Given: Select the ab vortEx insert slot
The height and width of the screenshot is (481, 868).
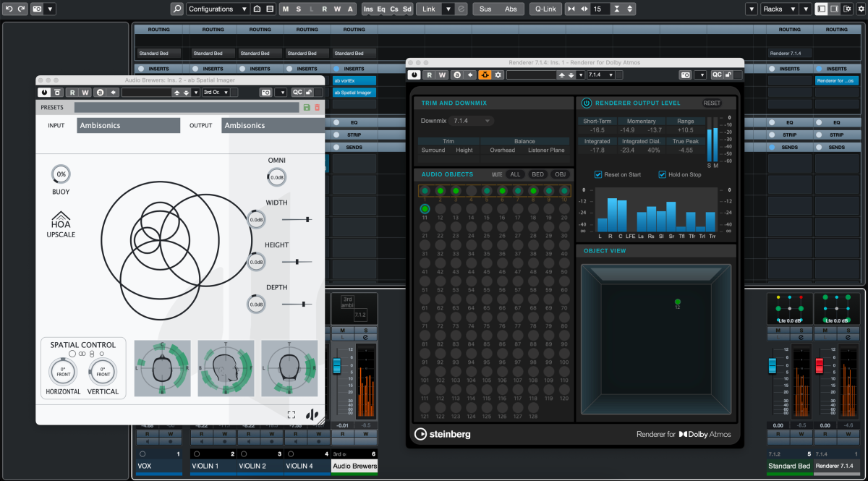Looking at the screenshot, I should coord(354,81).
